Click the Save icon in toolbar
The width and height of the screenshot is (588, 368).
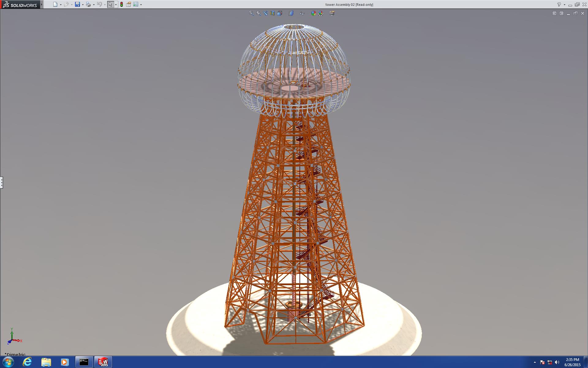[77, 4]
